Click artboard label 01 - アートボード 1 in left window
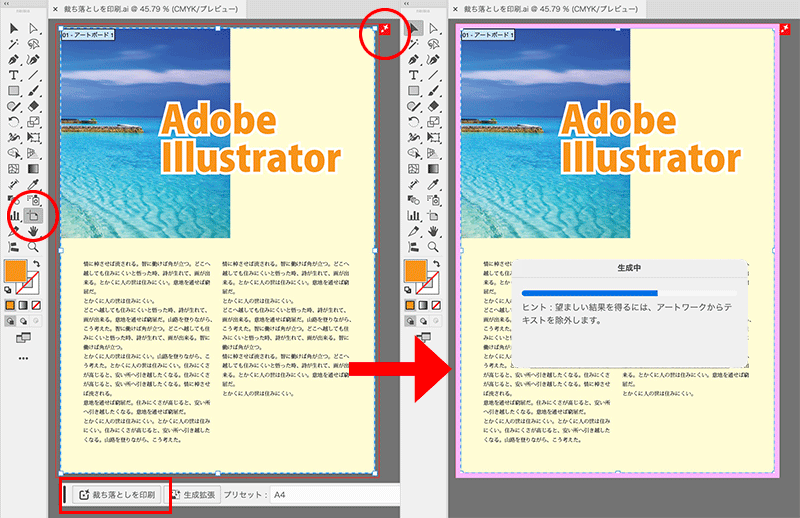Screen dimensions: 800x518 [x=88, y=35]
